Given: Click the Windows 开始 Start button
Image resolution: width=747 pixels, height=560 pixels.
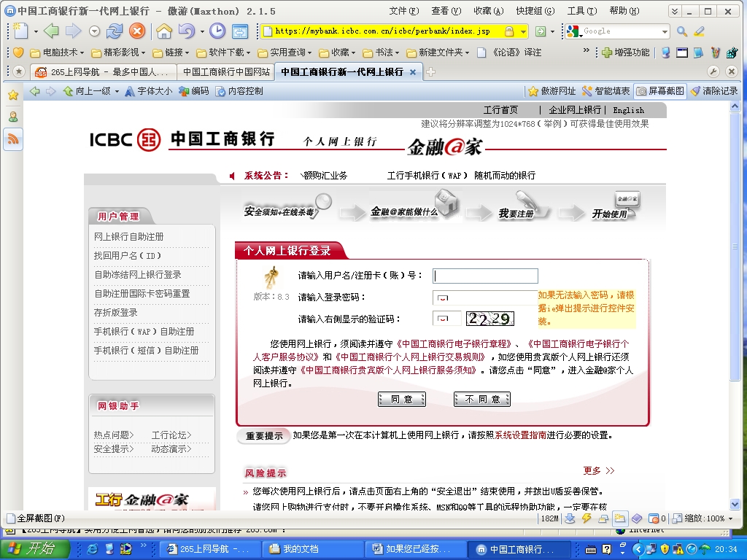Looking at the screenshot, I should click(x=35, y=549).
